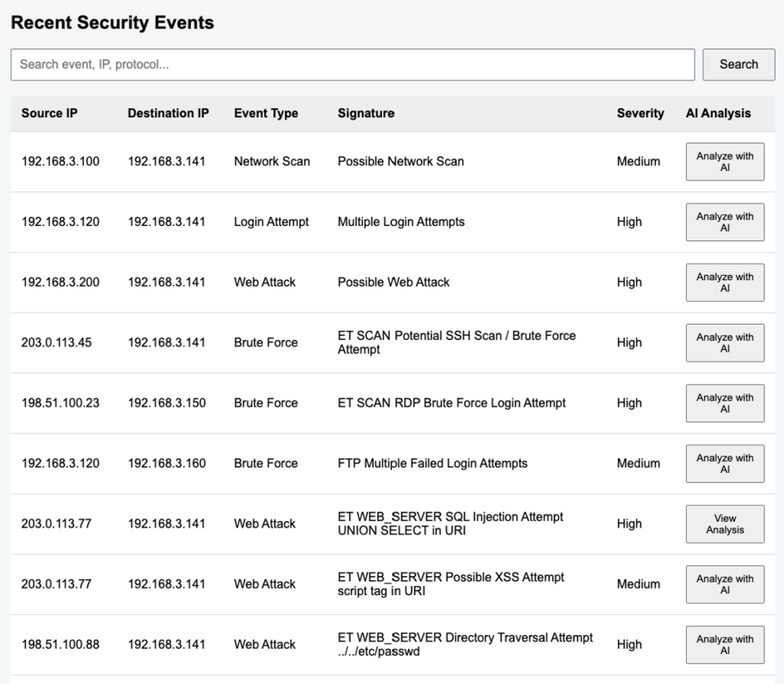Click Medium severity in the Network Scan row

pos(639,161)
